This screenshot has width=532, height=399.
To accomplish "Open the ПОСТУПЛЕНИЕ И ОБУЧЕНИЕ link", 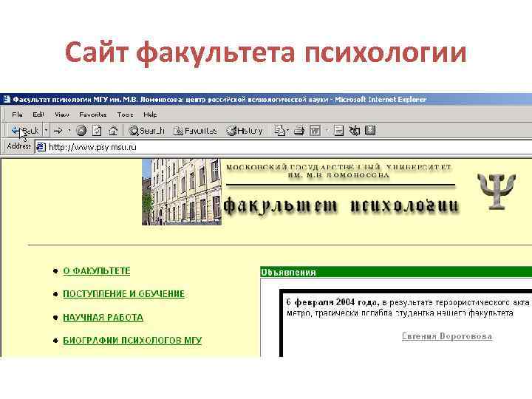I will [124, 294].
